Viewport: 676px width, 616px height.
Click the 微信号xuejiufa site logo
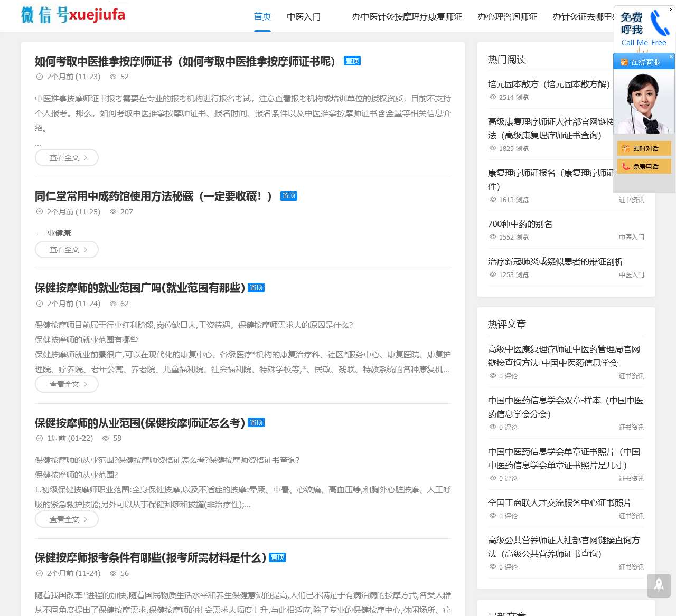coord(73,15)
